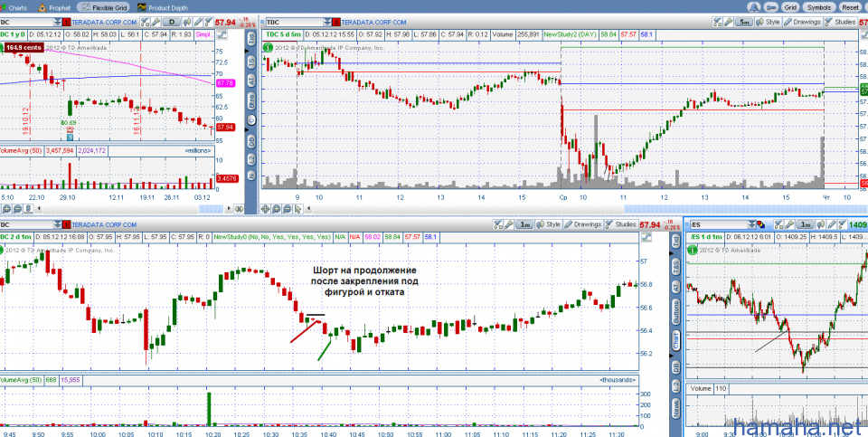Zoom out on the 5m TDC chart

(x=288, y=209)
